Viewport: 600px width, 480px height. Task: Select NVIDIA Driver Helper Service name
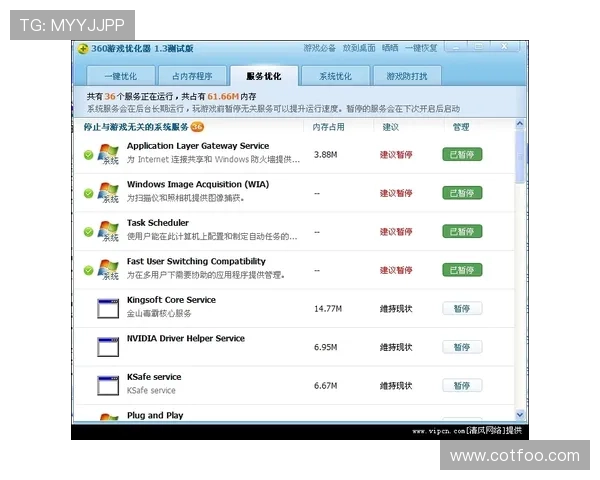[x=186, y=338]
